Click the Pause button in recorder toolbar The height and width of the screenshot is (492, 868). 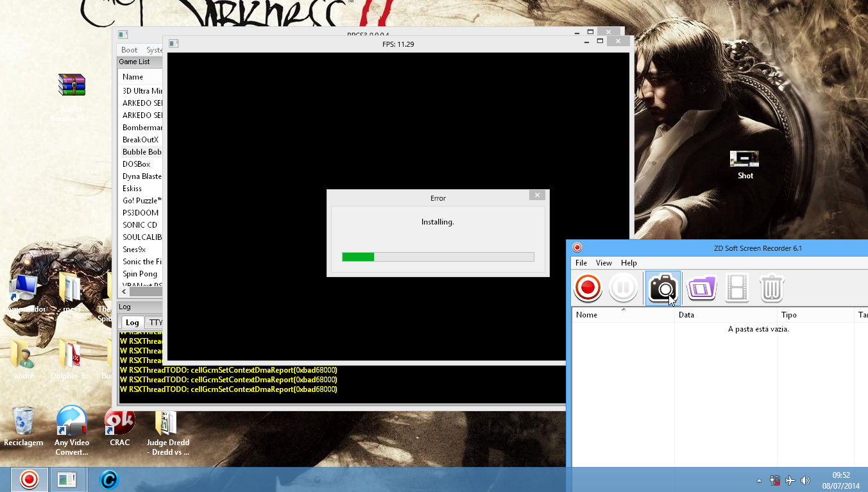click(623, 288)
